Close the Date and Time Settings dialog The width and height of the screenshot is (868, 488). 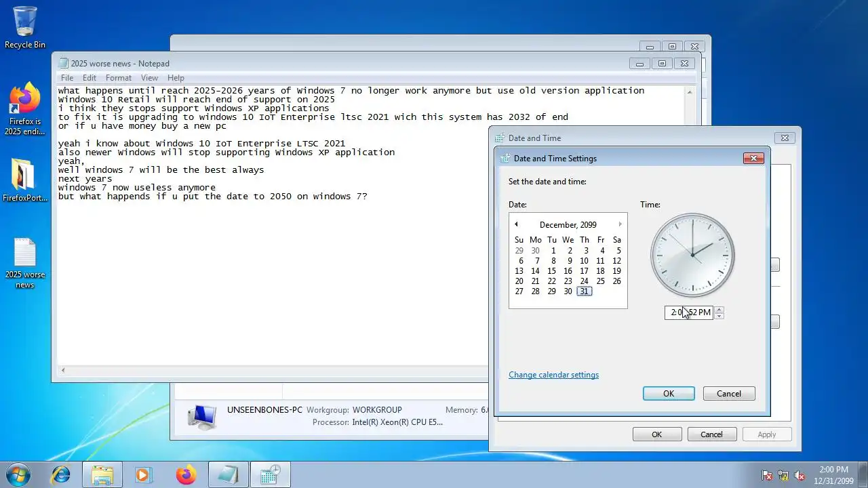(x=753, y=158)
